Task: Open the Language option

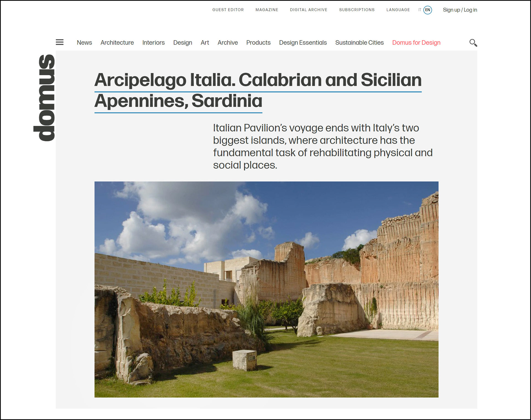Action: 398,10
